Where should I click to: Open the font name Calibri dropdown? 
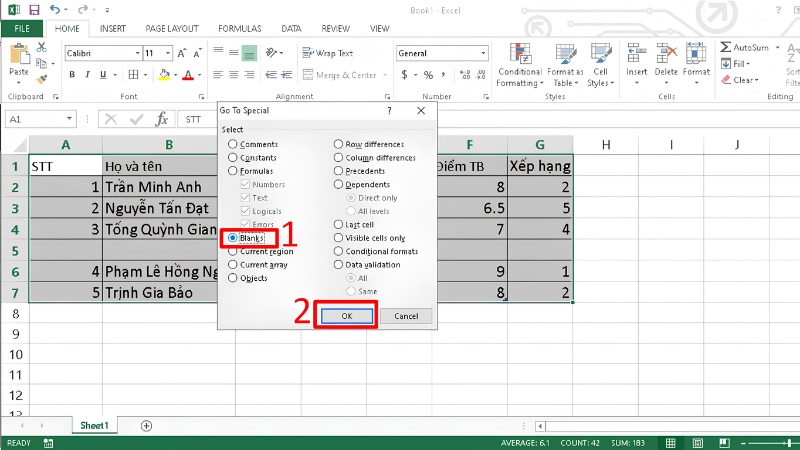[x=137, y=53]
